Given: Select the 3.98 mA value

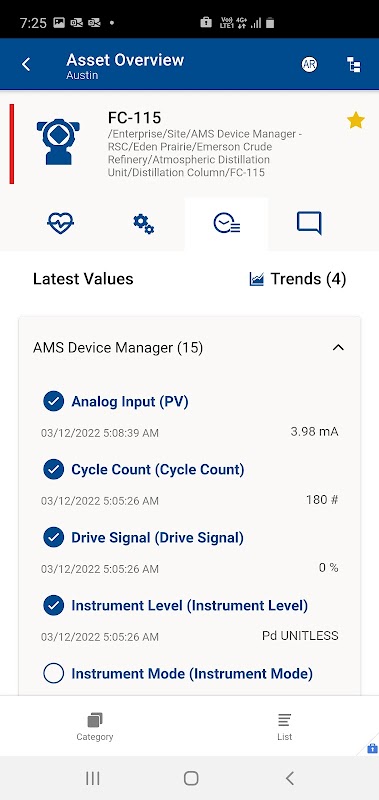Looking at the screenshot, I should (x=314, y=432).
